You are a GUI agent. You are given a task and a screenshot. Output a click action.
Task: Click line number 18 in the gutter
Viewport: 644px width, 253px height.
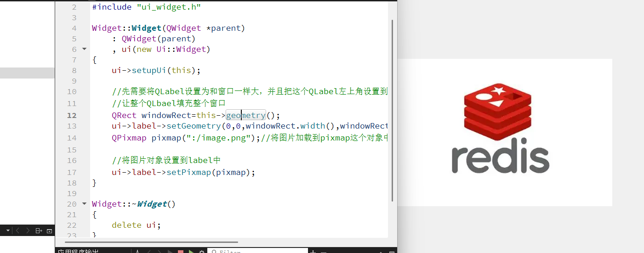(72, 183)
